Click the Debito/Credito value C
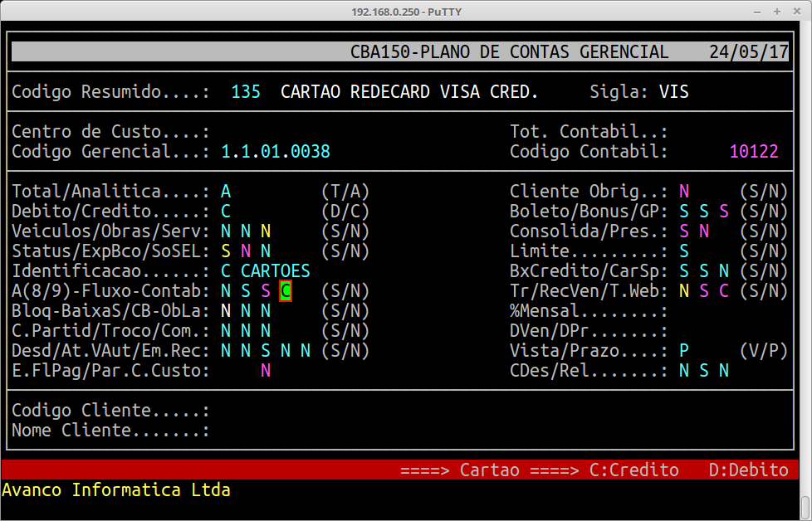 tap(226, 211)
